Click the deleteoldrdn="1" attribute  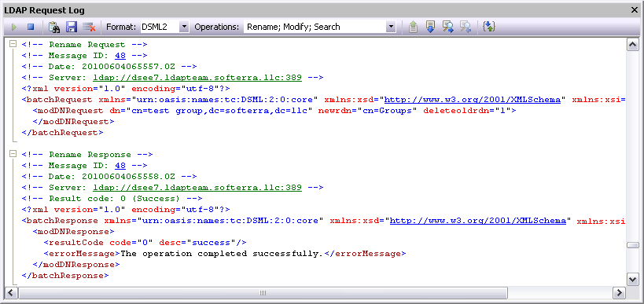[467, 111]
